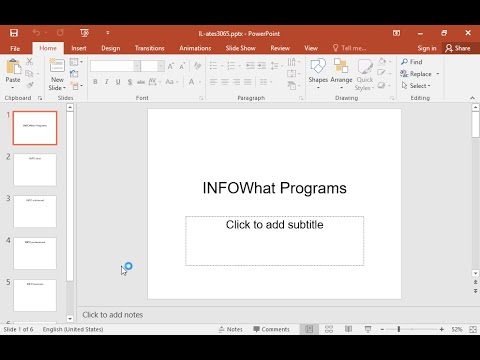This screenshot has height=360, width=480.
Task: Toggle Align Right paragraph
Action: tap(237, 82)
